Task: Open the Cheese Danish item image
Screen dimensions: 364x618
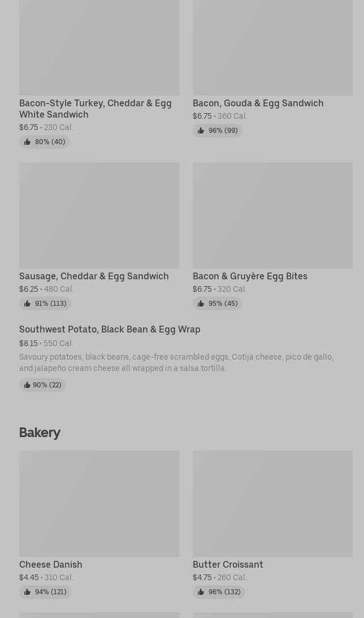Action: coord(99,503)
